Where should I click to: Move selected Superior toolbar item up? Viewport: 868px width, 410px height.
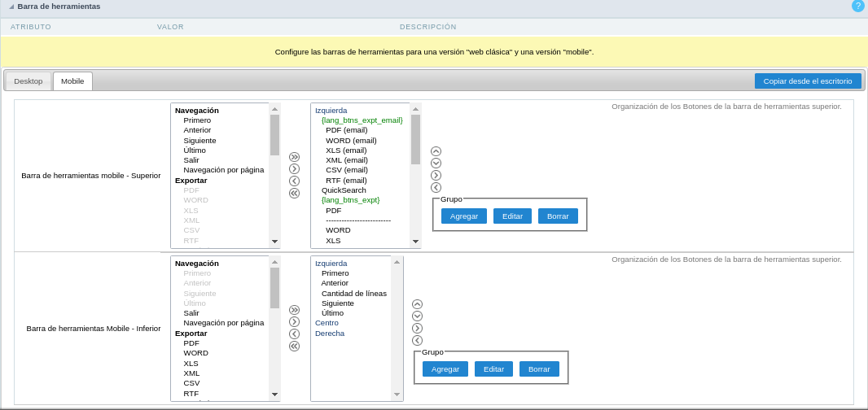[x=436, y=151]
